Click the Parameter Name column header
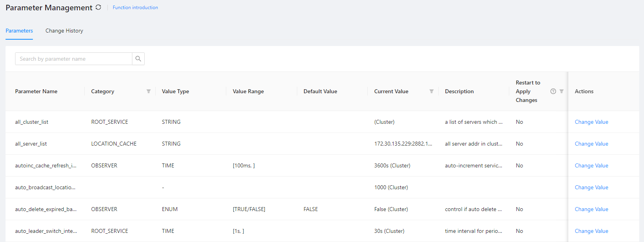The height and width of the screenshot is (242, 644). [x=36, y=91]
